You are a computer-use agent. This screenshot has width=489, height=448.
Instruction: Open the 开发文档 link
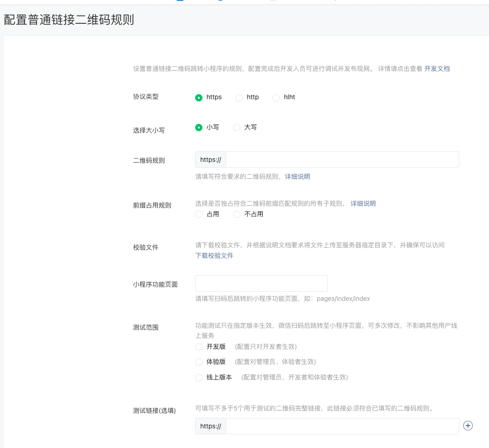pos(437,69)
